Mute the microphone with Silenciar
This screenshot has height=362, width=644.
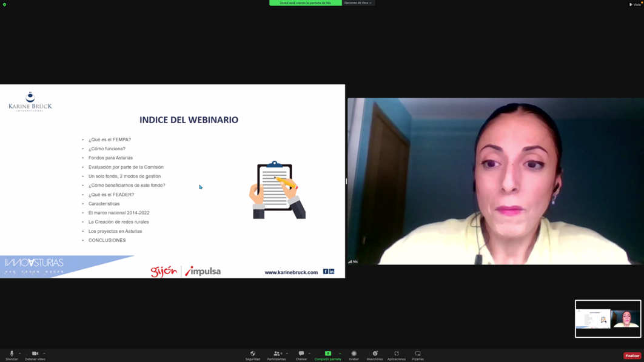(12, 355)
